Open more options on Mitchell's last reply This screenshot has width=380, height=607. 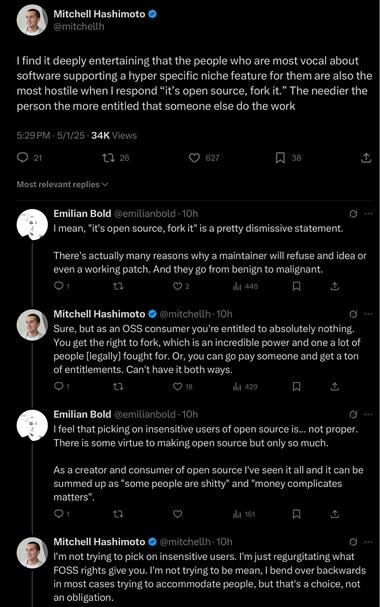pyautogui.click(x=368, y=542)
